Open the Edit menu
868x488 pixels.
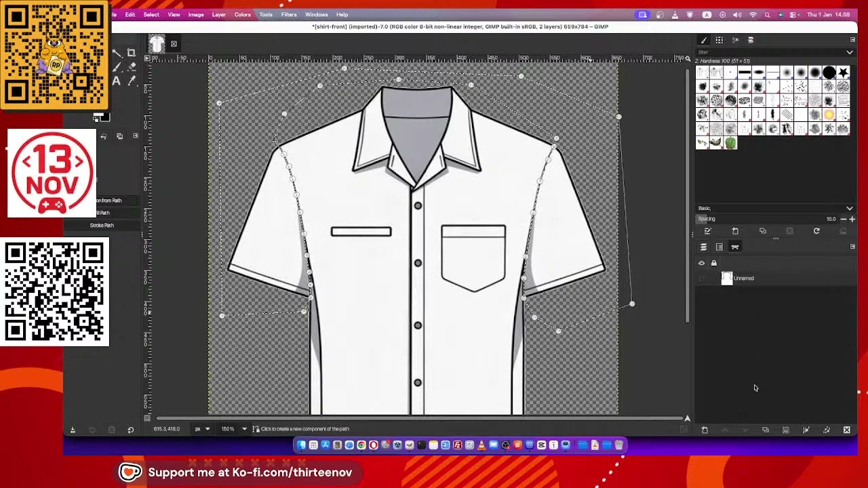click(130, 14)
